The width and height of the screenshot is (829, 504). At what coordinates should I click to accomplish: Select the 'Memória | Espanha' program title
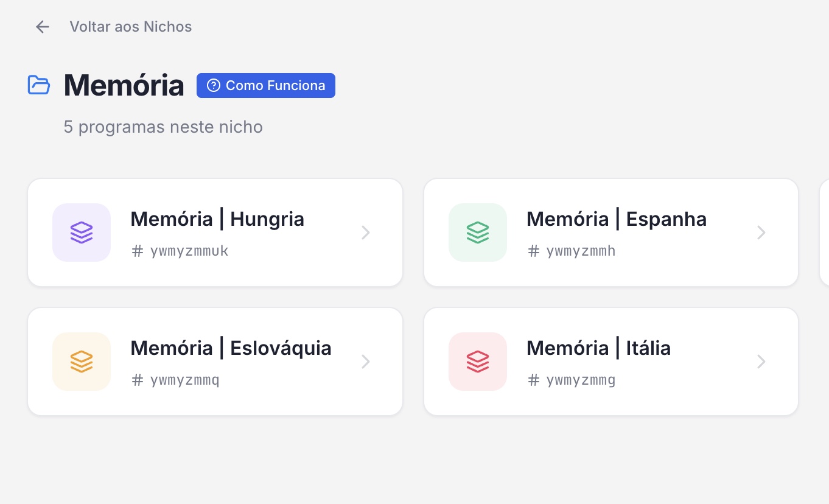617,219
